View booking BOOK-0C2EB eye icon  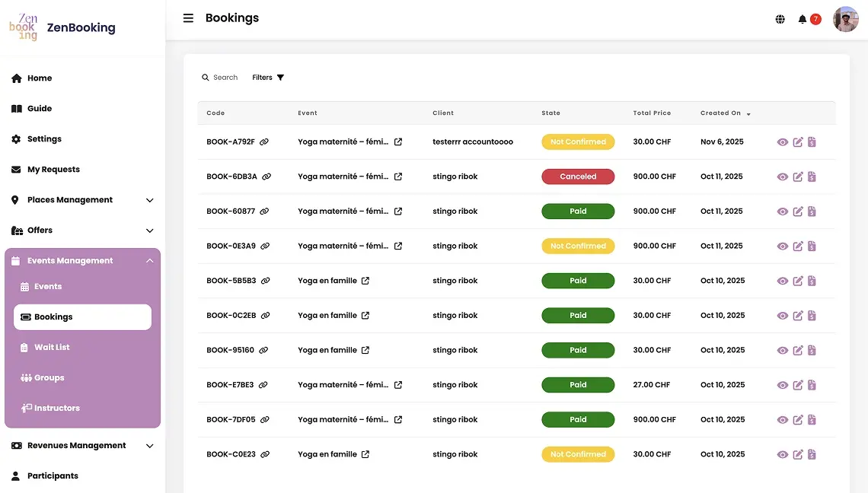coord(782,316)
